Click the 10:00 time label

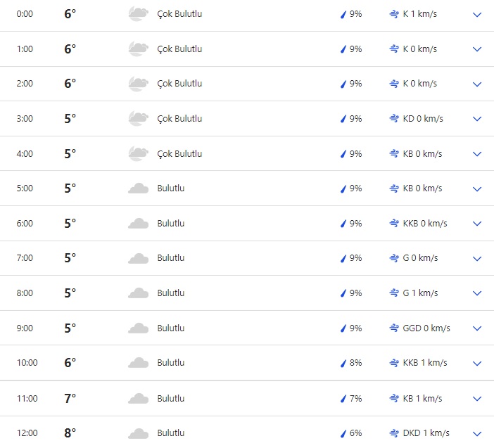27,363
